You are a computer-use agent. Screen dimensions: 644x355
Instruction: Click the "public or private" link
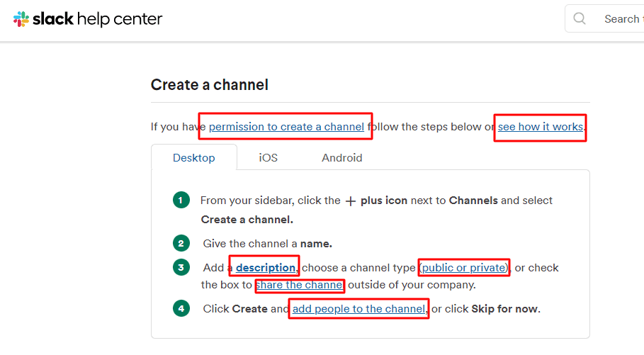click(x=464, y=268)
